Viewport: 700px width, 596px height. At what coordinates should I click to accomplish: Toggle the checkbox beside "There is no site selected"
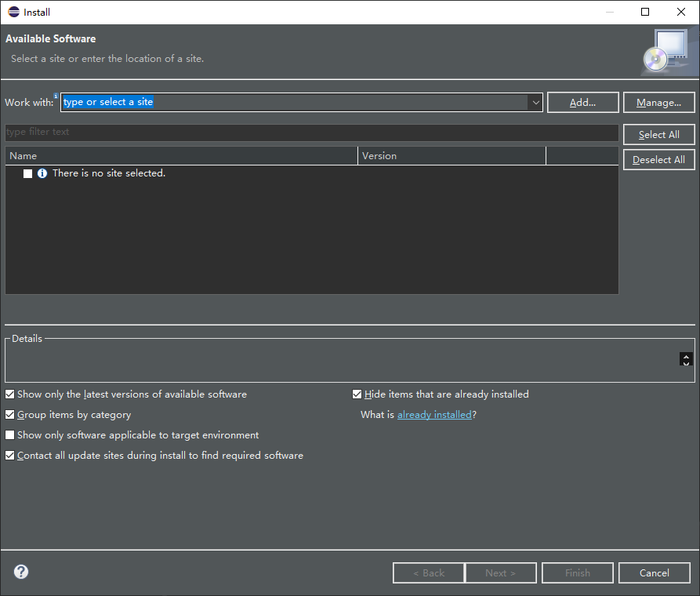27,173
